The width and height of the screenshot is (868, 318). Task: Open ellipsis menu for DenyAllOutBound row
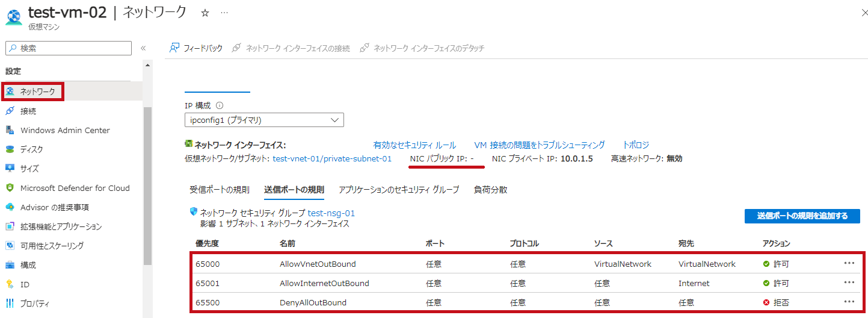coord(849,302)
